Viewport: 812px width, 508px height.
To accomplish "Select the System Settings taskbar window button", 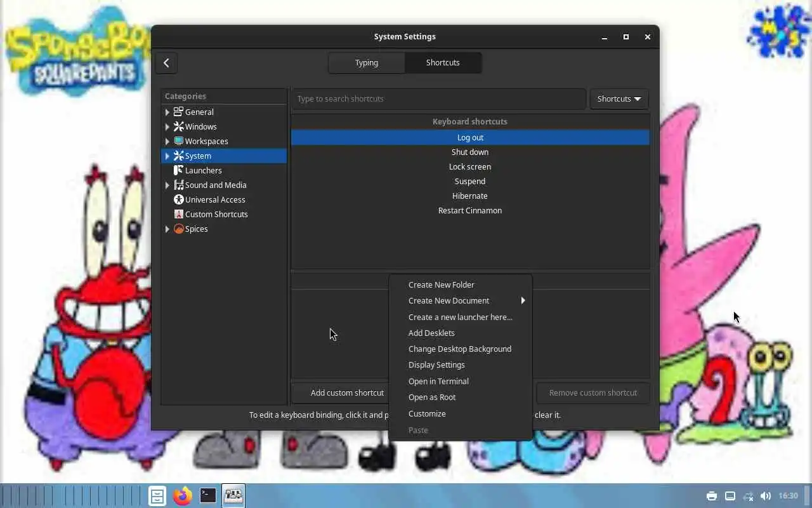I will (x=233, y=495).
